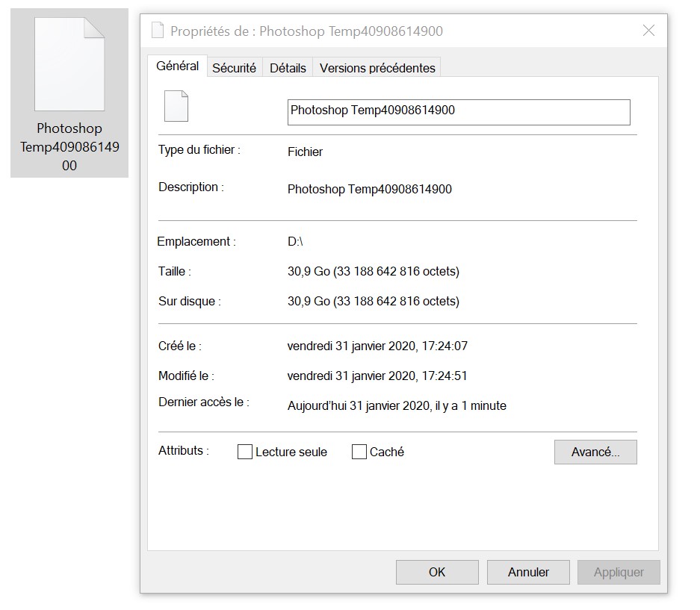
Task: Click the Modifié le date 17:24:51
Action: [x=377, y=376]
